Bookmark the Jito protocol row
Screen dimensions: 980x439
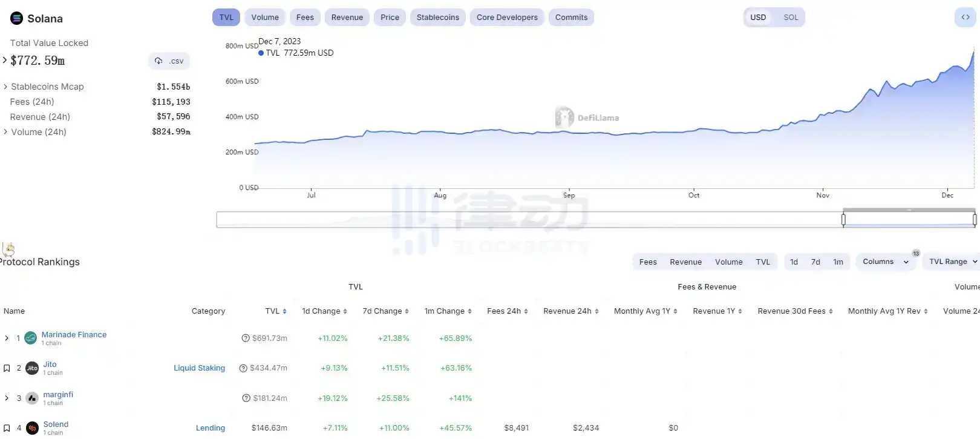(7, 368)
